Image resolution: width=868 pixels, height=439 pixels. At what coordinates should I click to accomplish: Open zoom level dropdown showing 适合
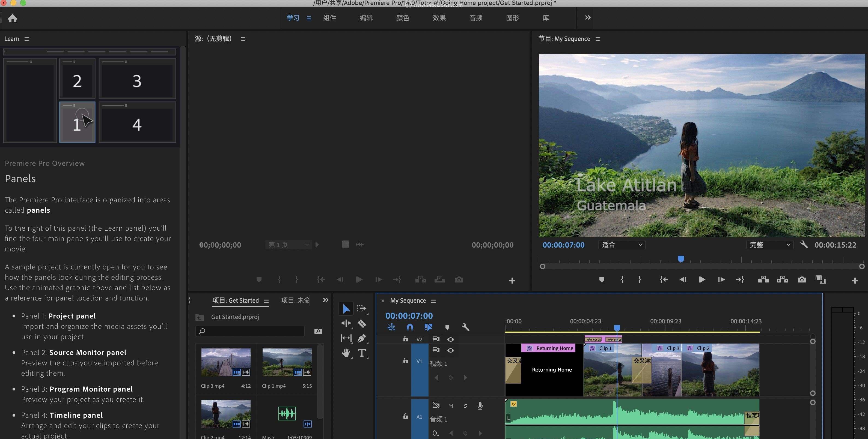622,245
